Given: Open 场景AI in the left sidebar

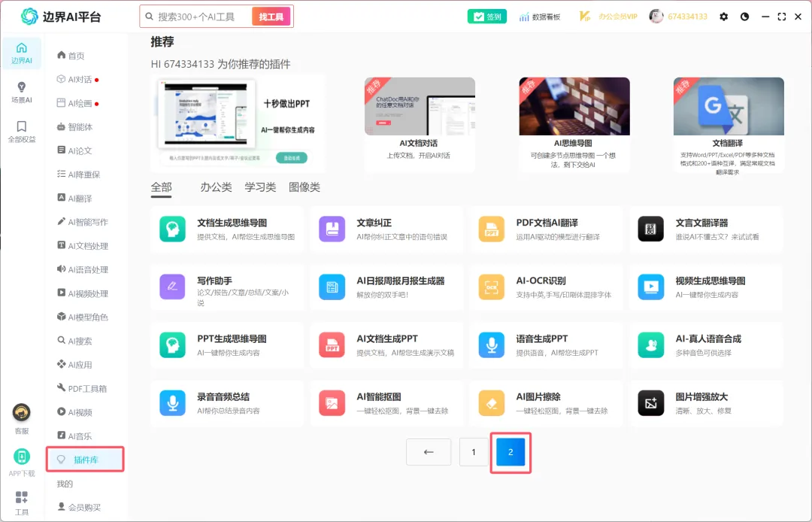Looking at the screenshot, I should coord(21,93).
